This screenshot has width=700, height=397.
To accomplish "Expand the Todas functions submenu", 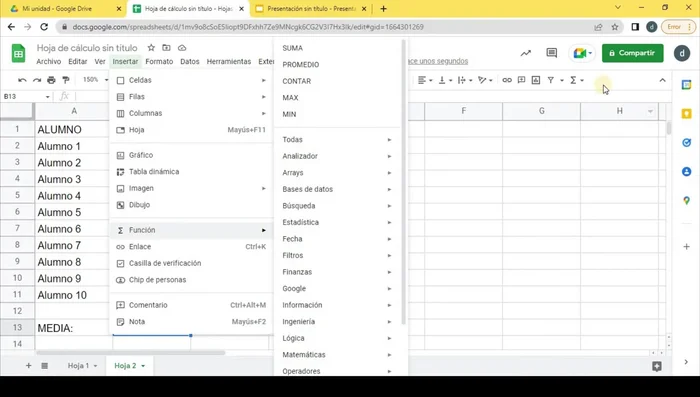I will pos(337,139).
